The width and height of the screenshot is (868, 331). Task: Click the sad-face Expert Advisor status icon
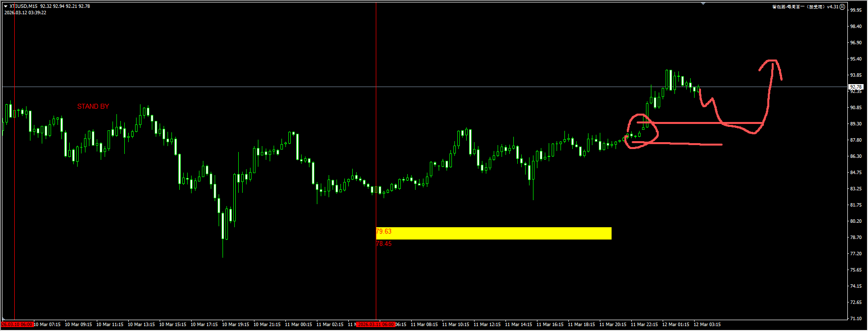[842, 7]
